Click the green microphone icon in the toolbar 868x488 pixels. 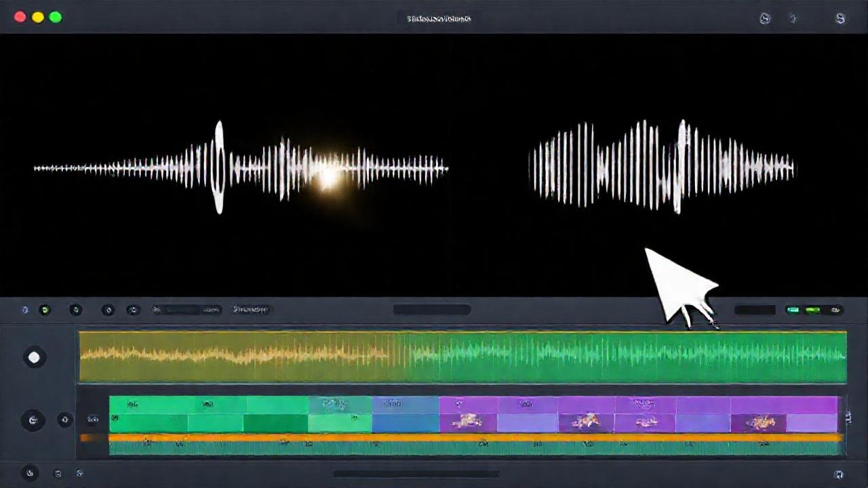(45, 310)
